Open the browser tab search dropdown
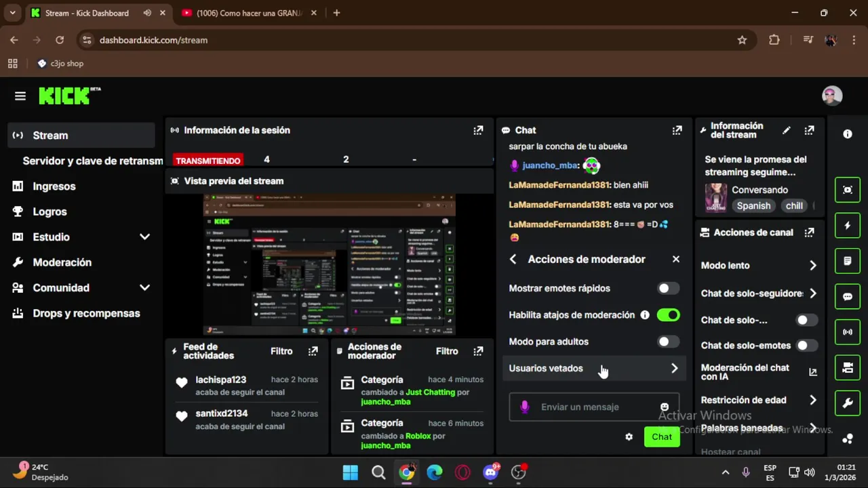Image resolution: width=868 pixels, height=488 pixels. coord(12,13)
